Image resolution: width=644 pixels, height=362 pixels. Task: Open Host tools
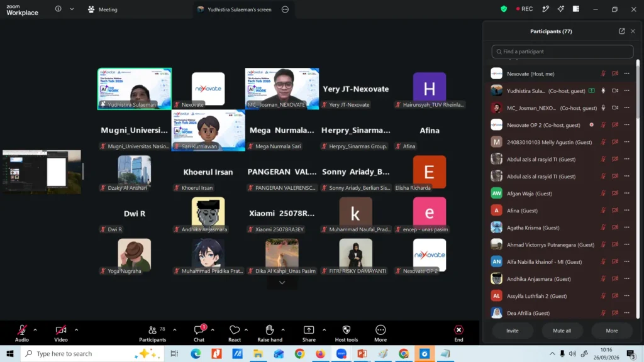[x=347, y=333]
